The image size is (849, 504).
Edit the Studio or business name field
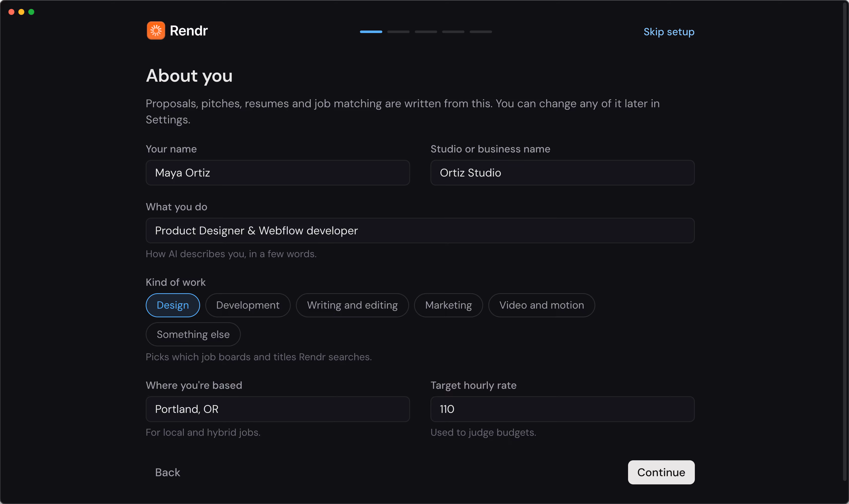pos(562,173)
